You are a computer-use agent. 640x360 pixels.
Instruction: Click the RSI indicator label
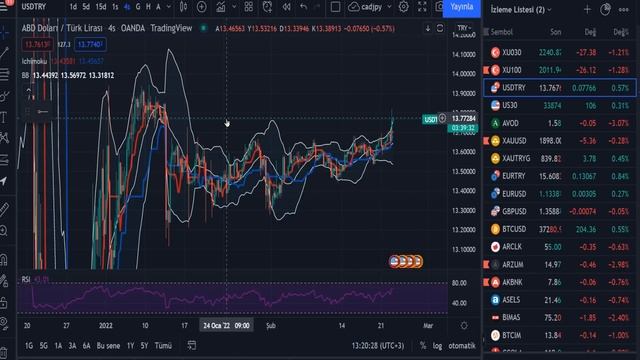coord(26,280)
